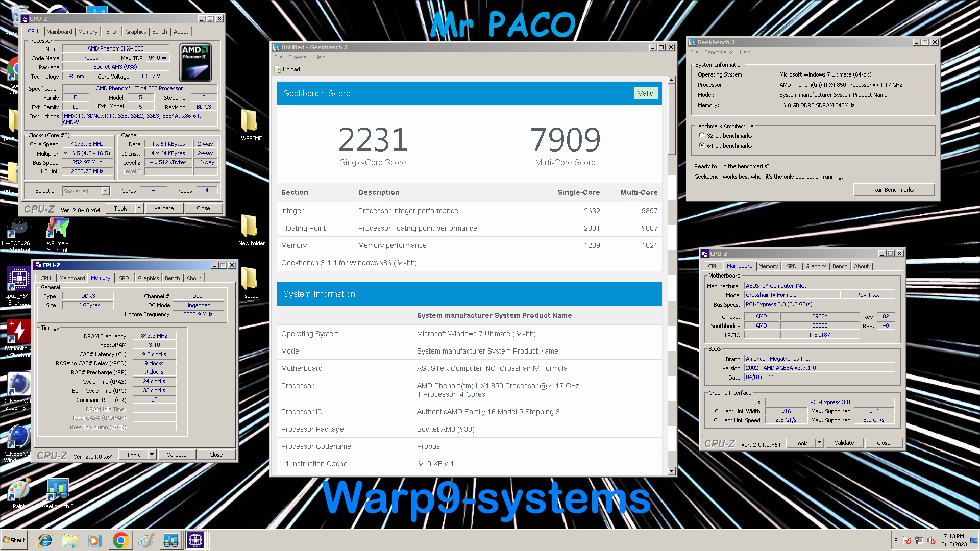
Task: Open Internet Explorer from the taskbar
Action: [45, 540]
